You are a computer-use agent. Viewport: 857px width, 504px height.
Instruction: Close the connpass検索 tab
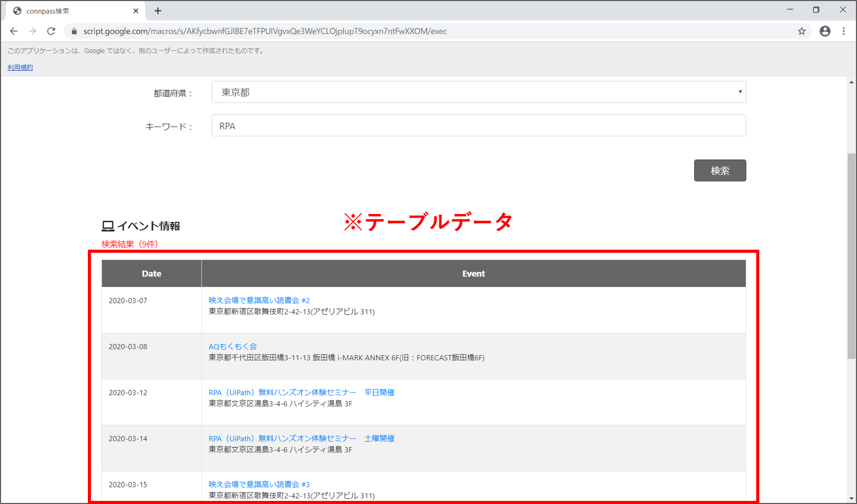coord(136,11)
